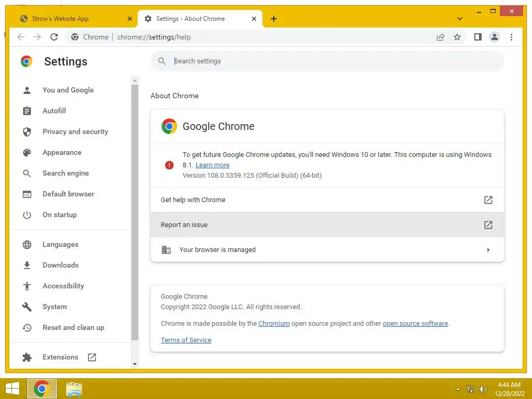The width and height of the screenshot is (532, 399).
Task: Go to Privacy and security
Action: pos(75,131)
